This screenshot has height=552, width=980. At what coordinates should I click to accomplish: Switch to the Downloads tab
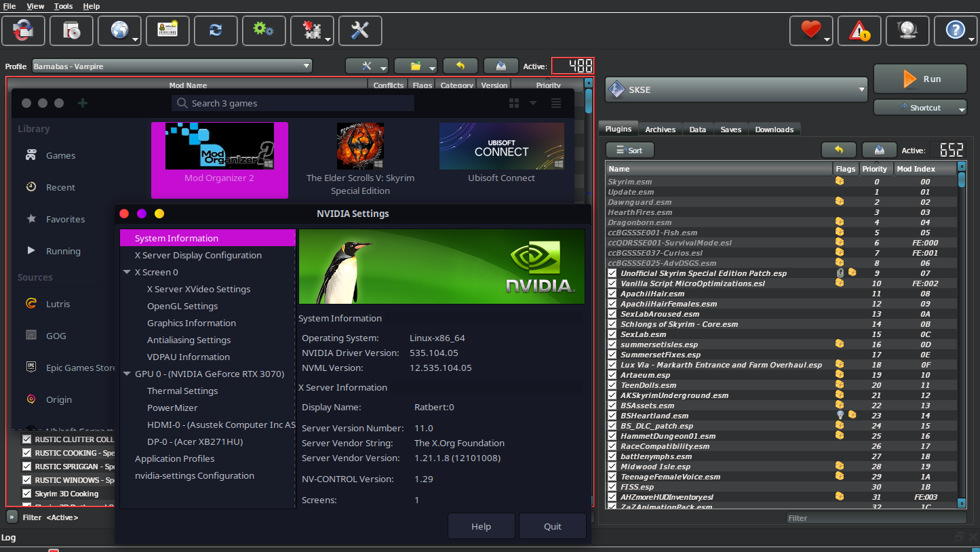pos(774,130)
